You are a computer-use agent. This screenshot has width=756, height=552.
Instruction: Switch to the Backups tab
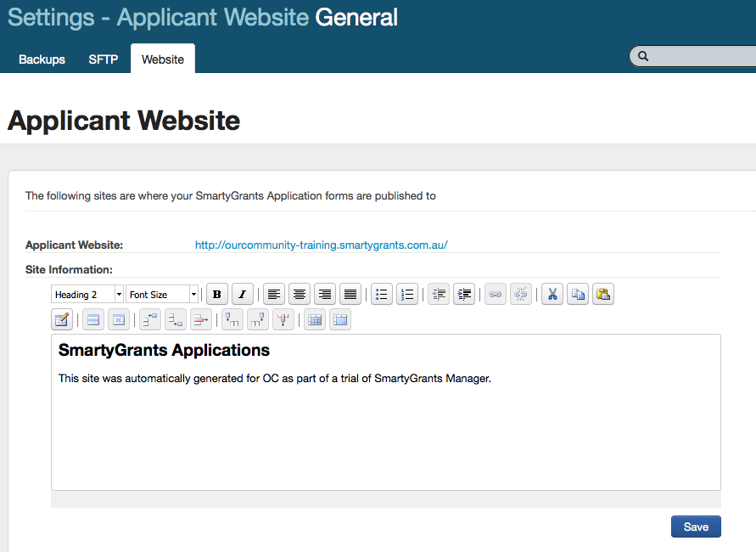42,59
